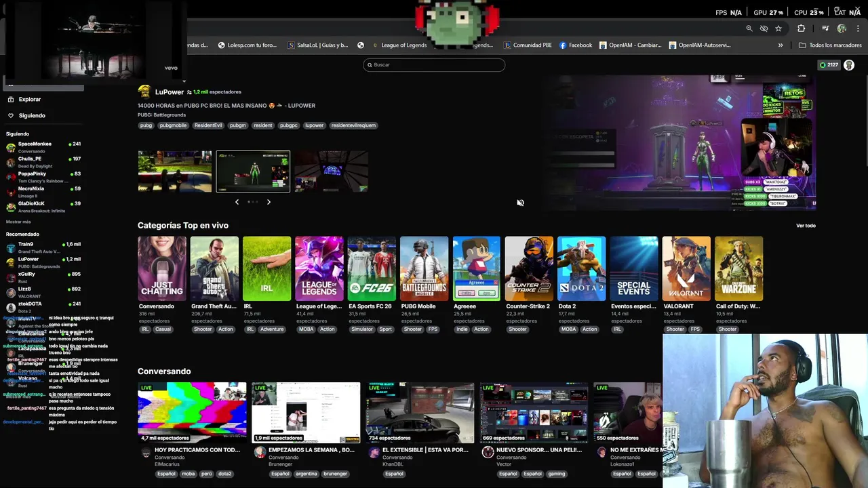This screenshot has width=868, height=488.
Task: Open Grand Theft Auto category card
Action: tap(214, 268)
